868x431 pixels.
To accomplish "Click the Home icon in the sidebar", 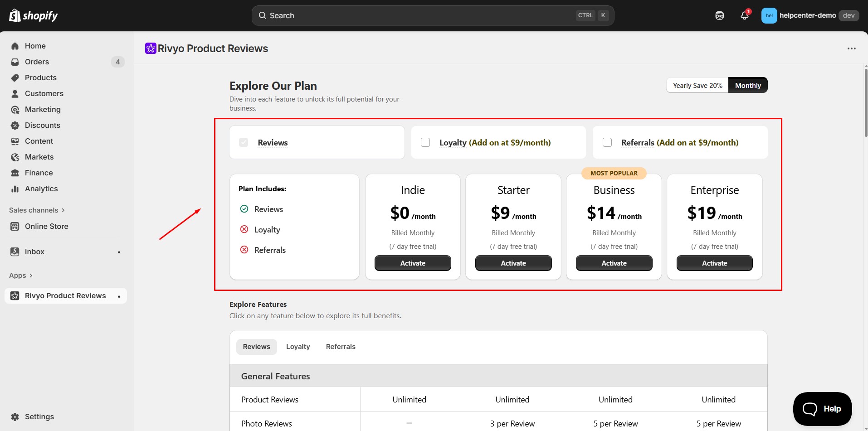I will [x=15, y=46].
